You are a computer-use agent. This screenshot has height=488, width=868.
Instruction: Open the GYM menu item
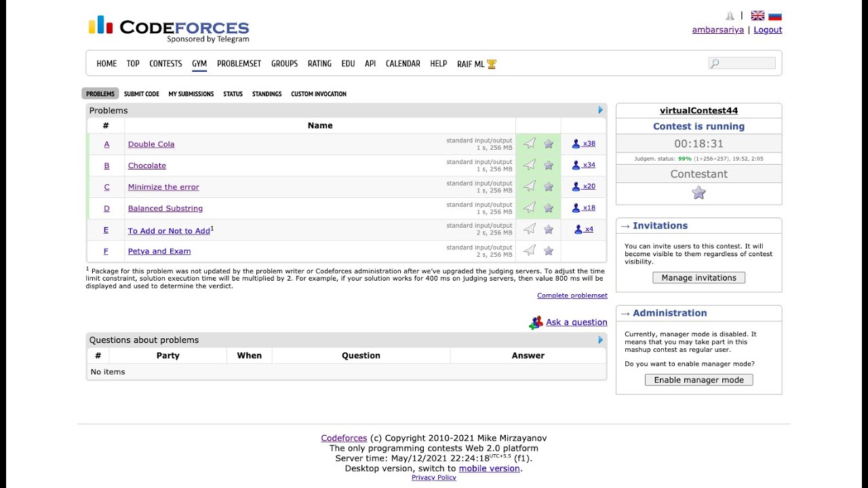[x=199, y=64]
